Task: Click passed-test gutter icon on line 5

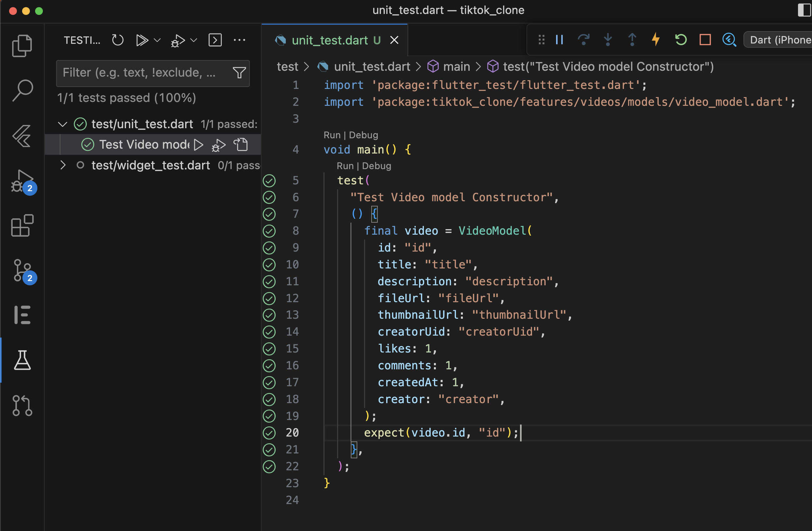Action: pos(269,180)
